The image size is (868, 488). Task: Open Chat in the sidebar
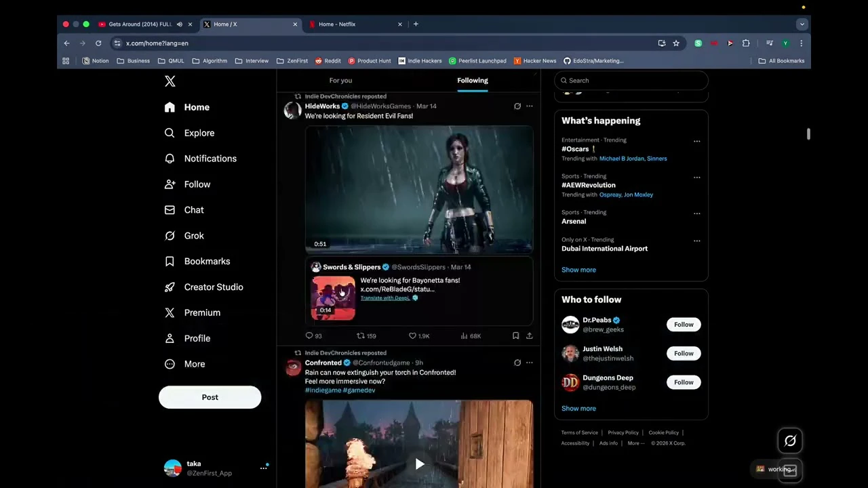tap(184, 210)
